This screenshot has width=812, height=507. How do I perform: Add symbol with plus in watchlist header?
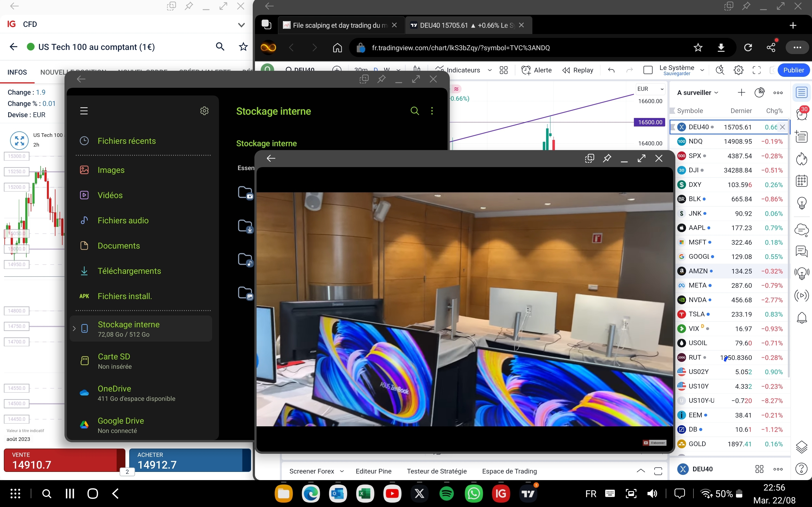(741, 92)
